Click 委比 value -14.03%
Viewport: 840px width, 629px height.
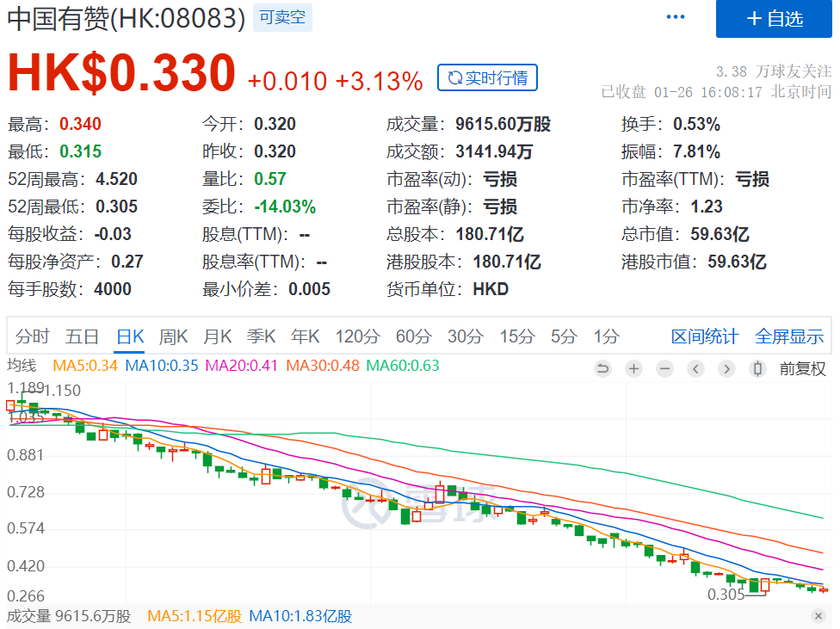285,207
